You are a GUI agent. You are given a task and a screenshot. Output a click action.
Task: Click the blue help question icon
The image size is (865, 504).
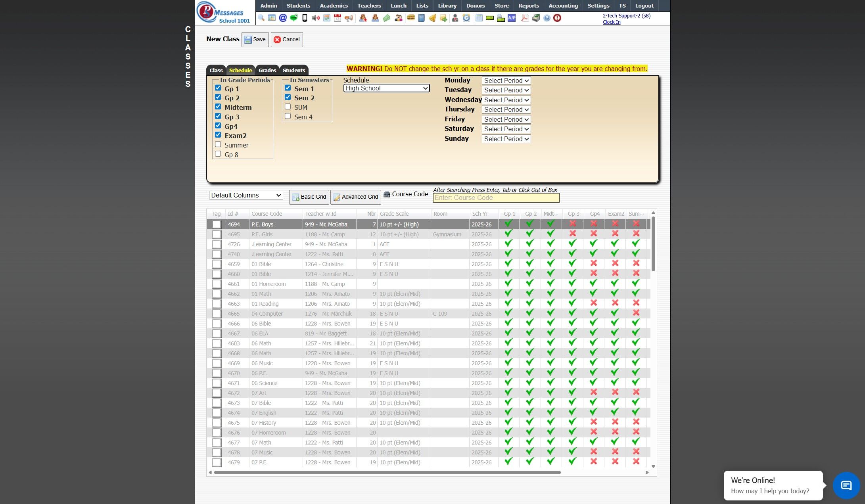tap(547, 18)
